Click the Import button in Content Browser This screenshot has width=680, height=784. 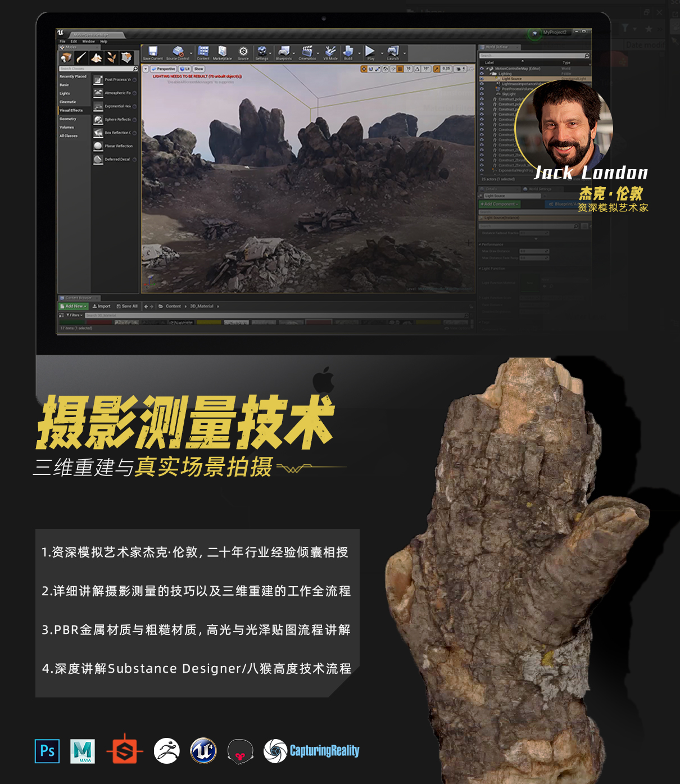coord(102,306)
